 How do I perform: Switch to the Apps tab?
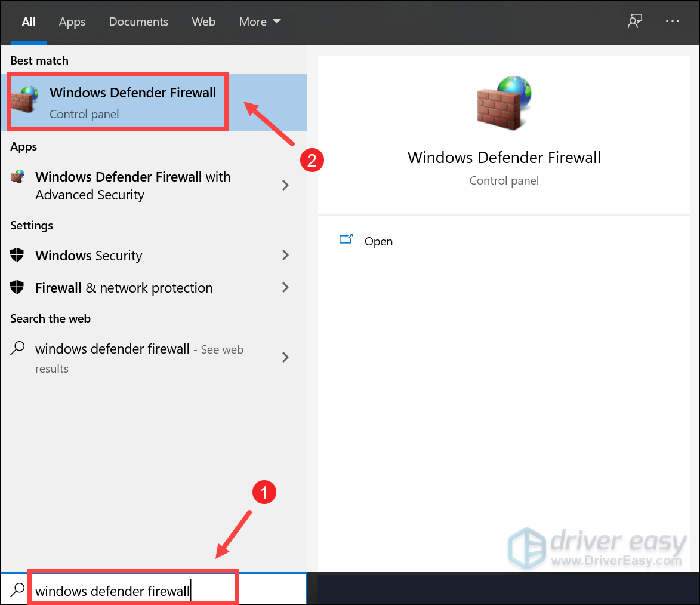pyautogui.click(x=72, y=22)
